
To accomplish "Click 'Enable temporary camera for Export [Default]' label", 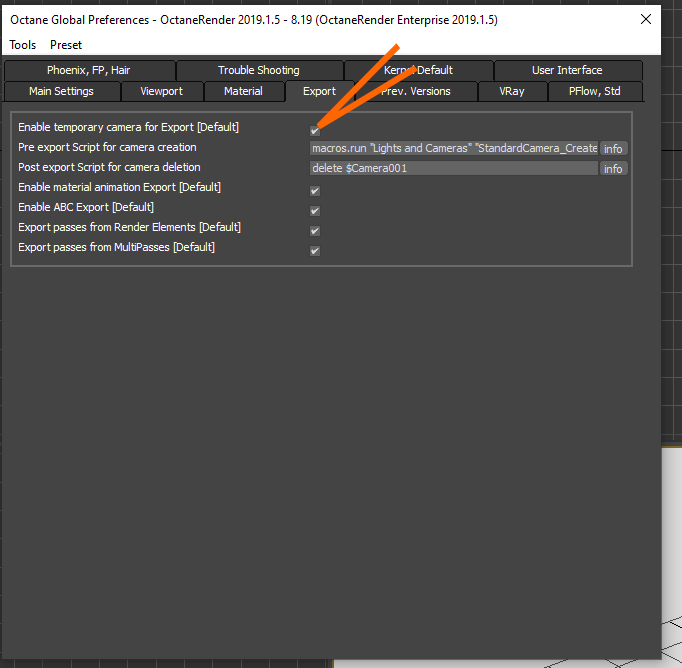I will (128, 127).
